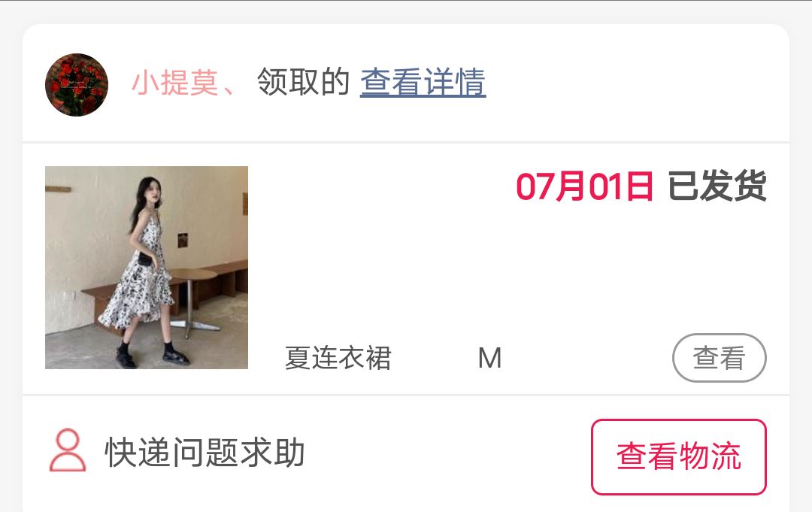This screenshot has height=512, width=812.
Task: Click the 查看 pill button
Action: click(720, 358)
